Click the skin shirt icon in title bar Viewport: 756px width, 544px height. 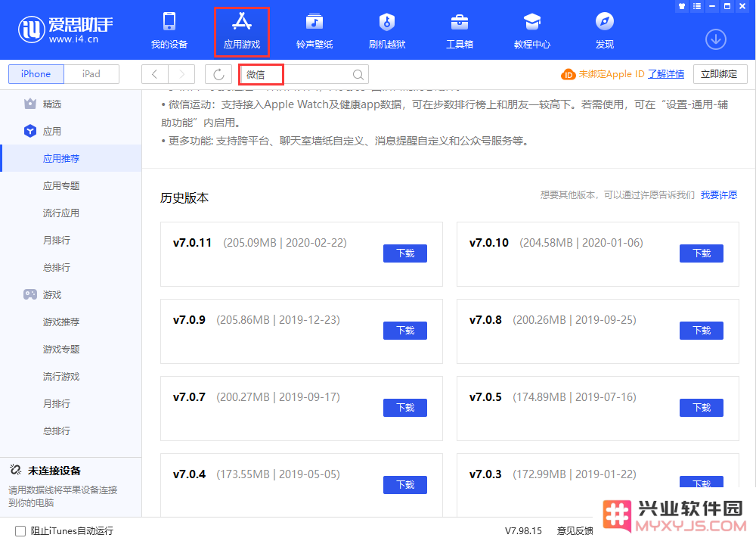click(682, 6)
